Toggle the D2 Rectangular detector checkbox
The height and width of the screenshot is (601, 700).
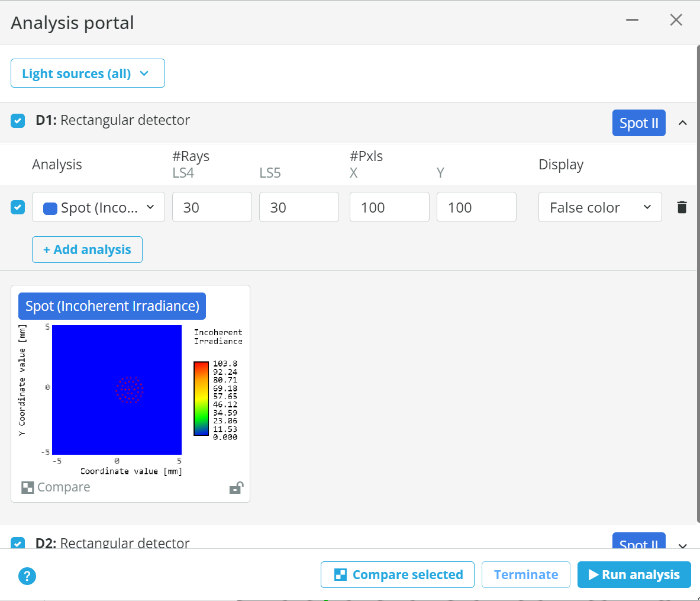click(18, 543)
